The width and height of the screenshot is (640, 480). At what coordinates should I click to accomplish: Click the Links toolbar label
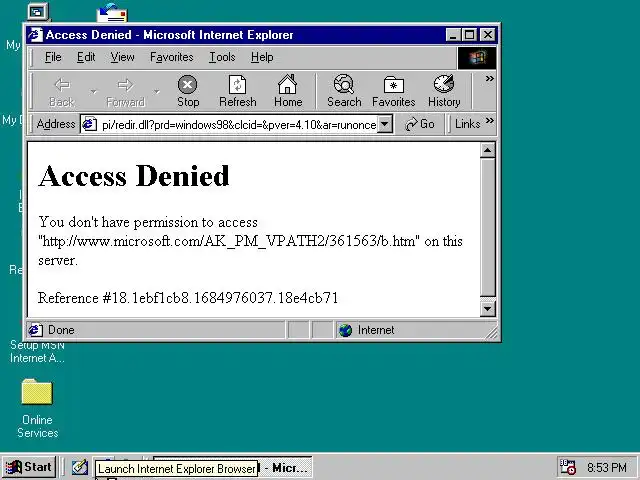(x=468, y=124)
